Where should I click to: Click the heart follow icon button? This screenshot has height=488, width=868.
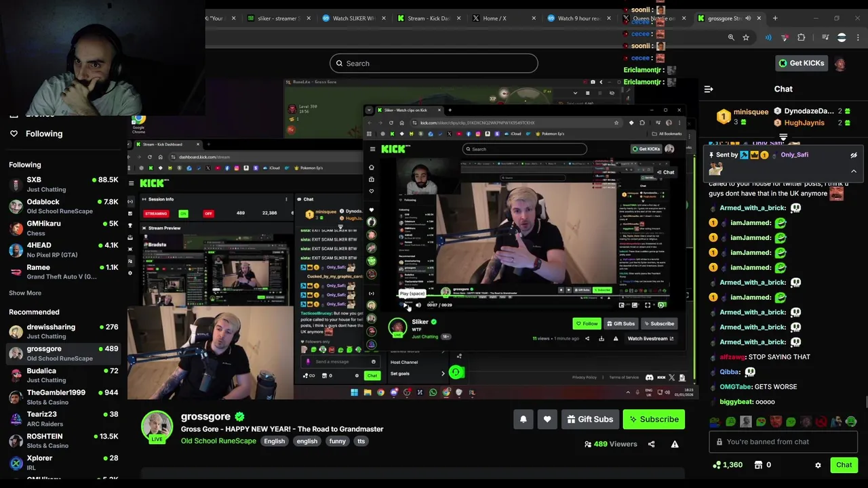[547, 420]
